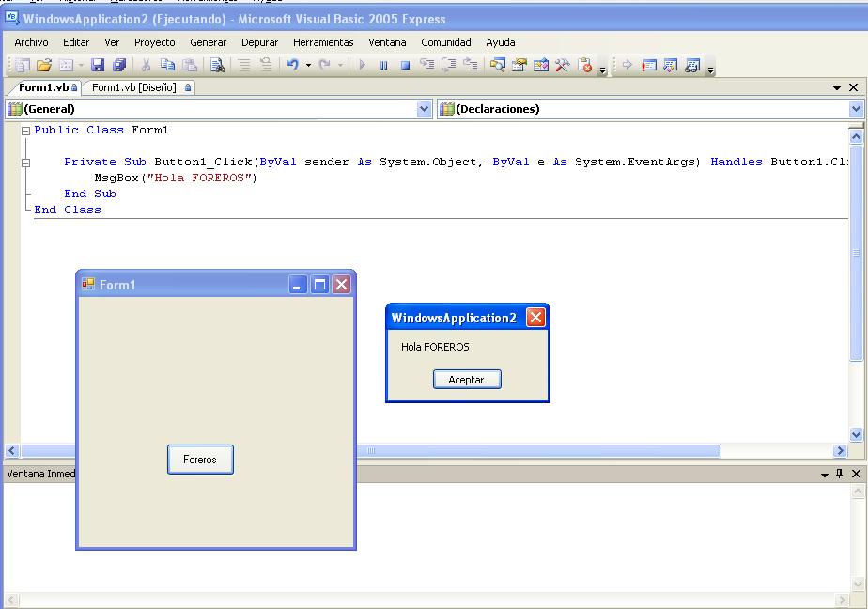Viewport: 868px width, 609px height.
Task: Open the Add New Item dropdown arrow
Action: point(81,66)
